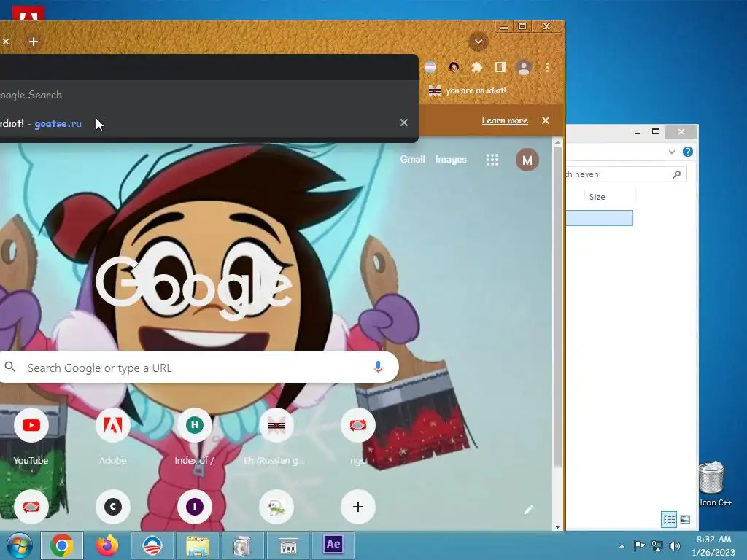Toggle the Chrome side panel icon
The width and height of the screenshot is (747, 560).
tap(500, 67)
